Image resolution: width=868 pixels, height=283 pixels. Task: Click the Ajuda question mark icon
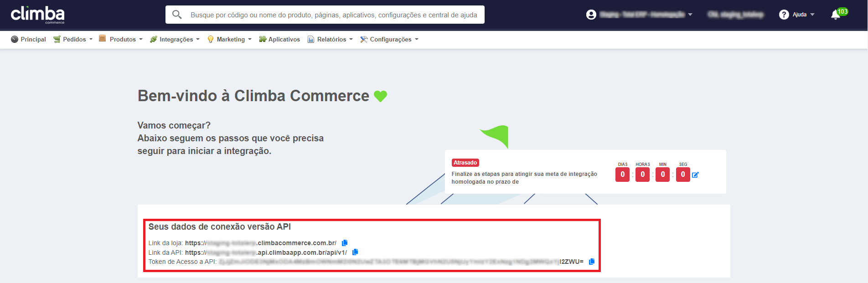tap(784, 15)
